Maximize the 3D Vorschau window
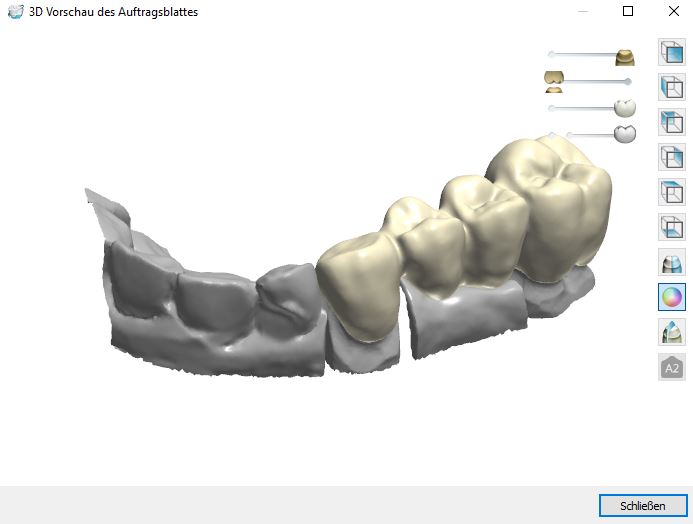Image resolution: width=693 pixels, height=524 pixels. (x=628, y=11)
